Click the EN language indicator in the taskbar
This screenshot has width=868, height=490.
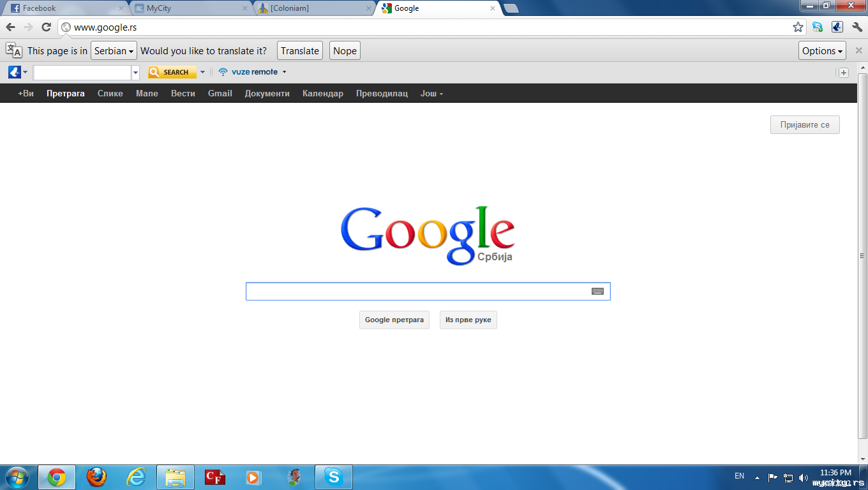pyautogui.click(x=739, y=476)
